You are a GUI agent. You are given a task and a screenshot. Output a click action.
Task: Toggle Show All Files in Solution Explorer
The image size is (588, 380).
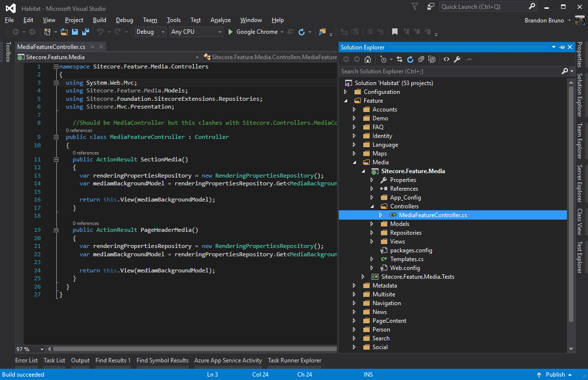pos(432,59)
